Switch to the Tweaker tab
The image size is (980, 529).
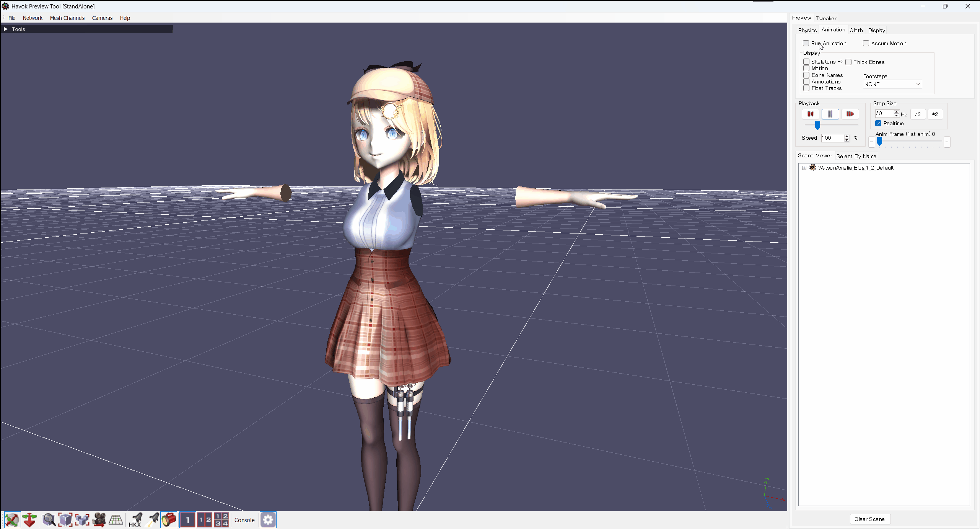[826, 18]
